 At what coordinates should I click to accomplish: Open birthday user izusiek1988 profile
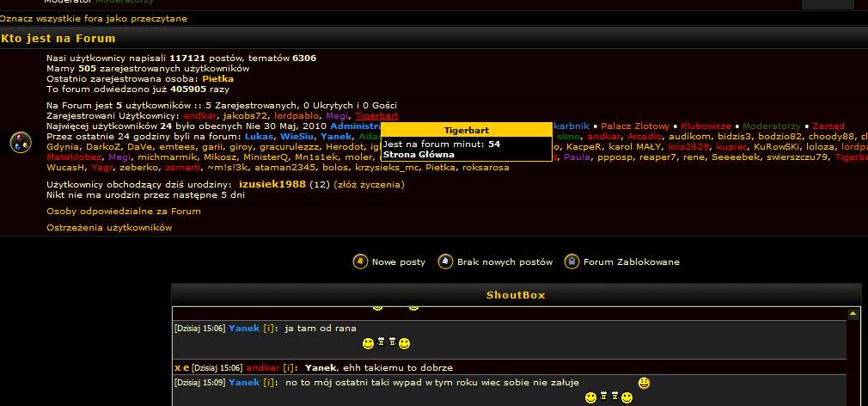pyautogui.click(x=272, y=184)
